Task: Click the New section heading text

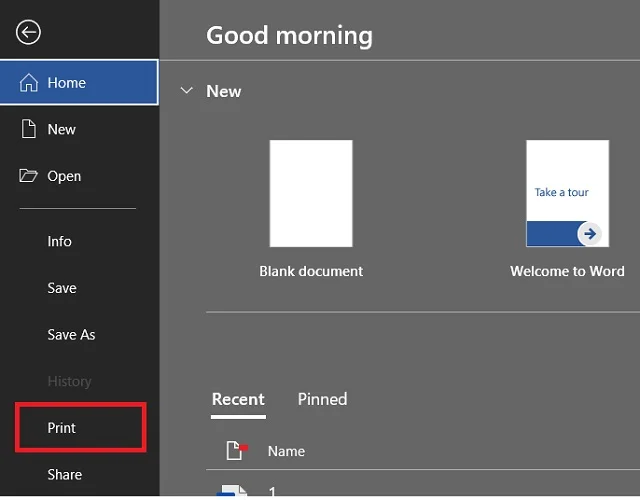Action: [224, 91]
